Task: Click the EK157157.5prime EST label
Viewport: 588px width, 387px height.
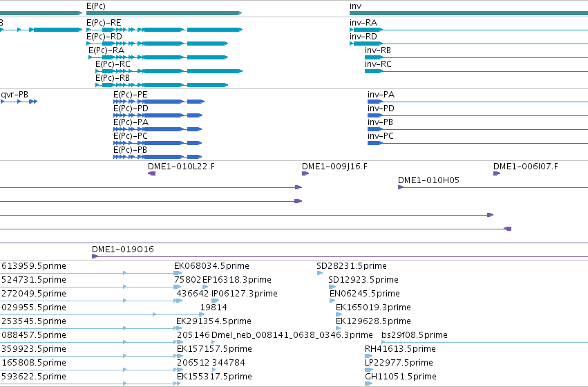Action: (214, 349)
